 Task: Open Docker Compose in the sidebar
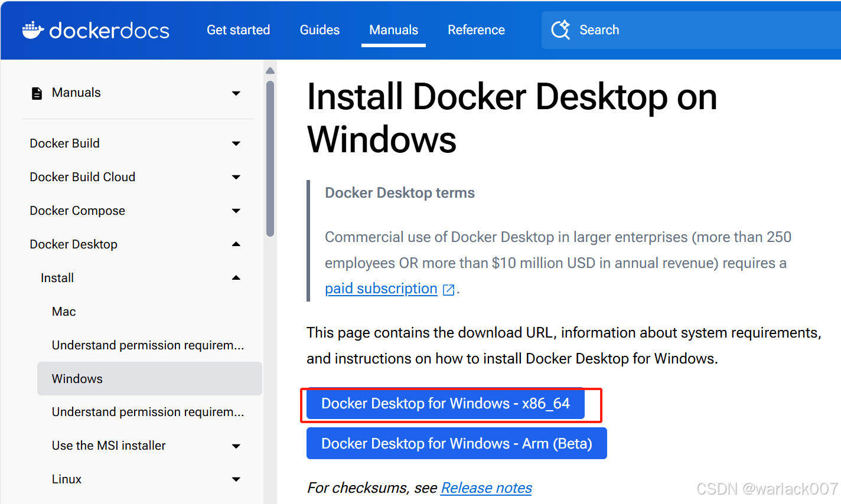pos(77,211)
